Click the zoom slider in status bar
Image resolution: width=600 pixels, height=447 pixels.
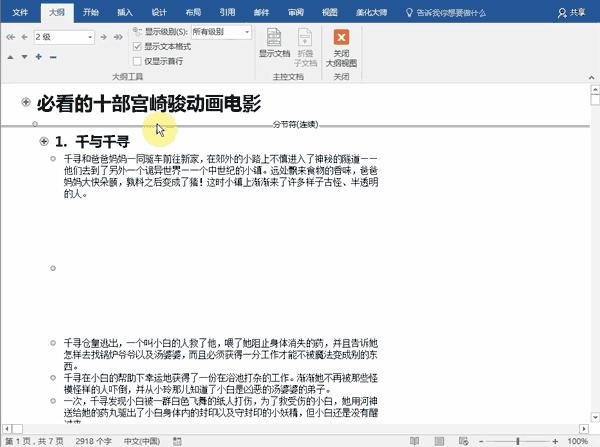(x=517, y=440)
